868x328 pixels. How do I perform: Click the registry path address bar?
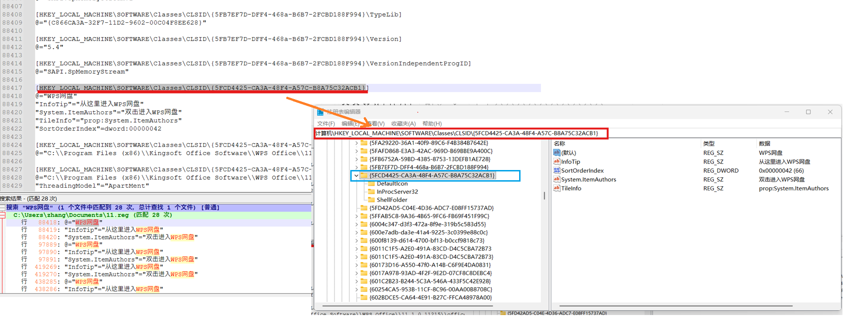click(461, 133)
